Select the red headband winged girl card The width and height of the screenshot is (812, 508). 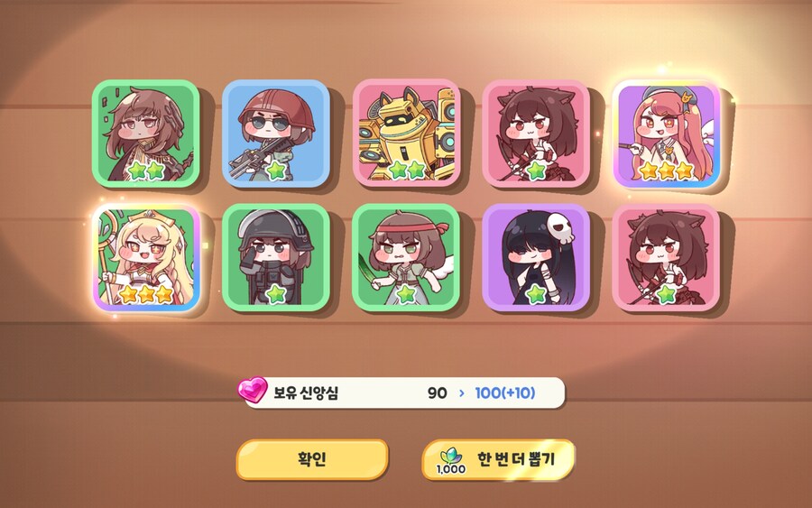[407, 257]
